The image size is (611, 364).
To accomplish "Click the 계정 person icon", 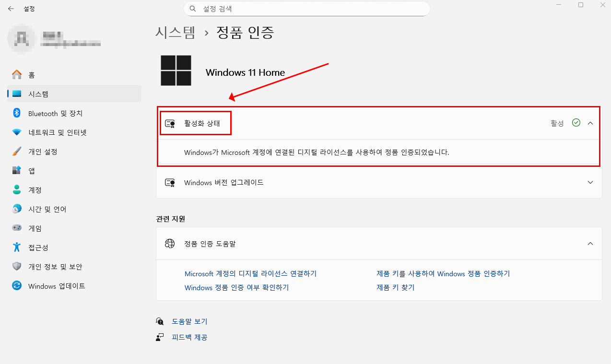I will 17,190.
